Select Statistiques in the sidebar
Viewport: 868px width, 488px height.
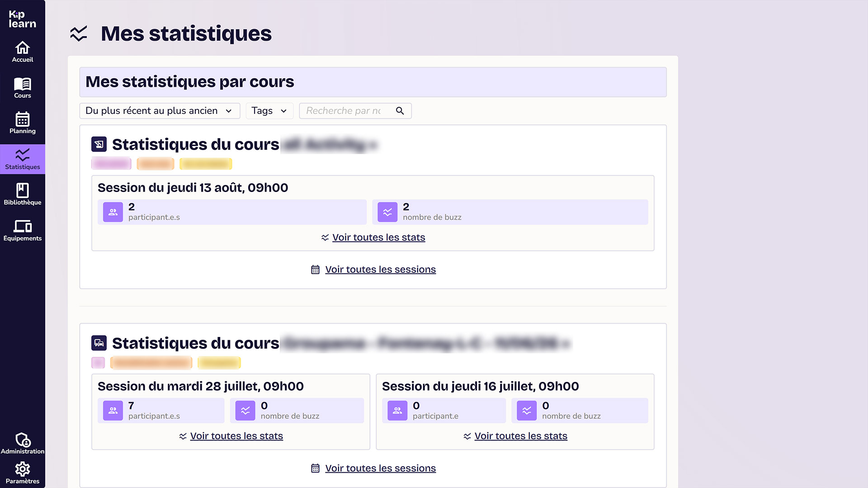pos(23,159)
